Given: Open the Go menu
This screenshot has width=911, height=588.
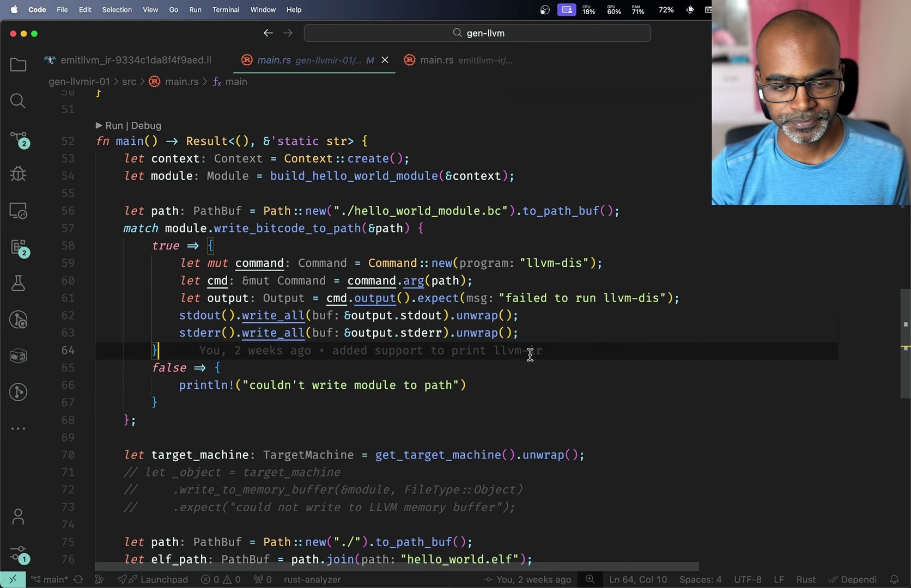Looking at the screenshot, I should (x=173, y=10).
